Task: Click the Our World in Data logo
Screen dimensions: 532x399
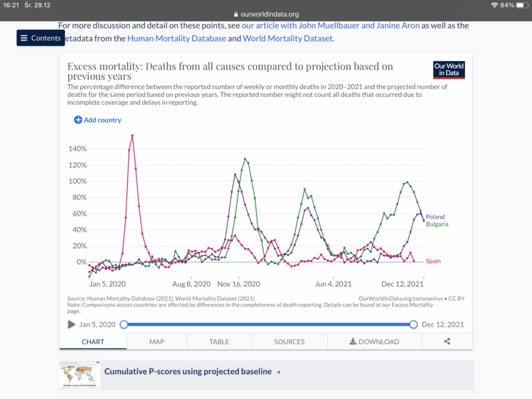Action: 449,70
